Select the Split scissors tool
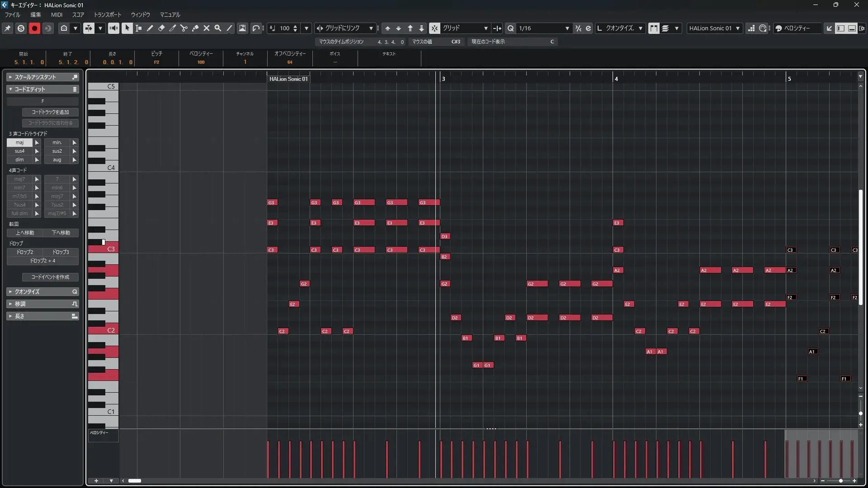This screenshot has width=868, height=488. click(x=184, y=28)
